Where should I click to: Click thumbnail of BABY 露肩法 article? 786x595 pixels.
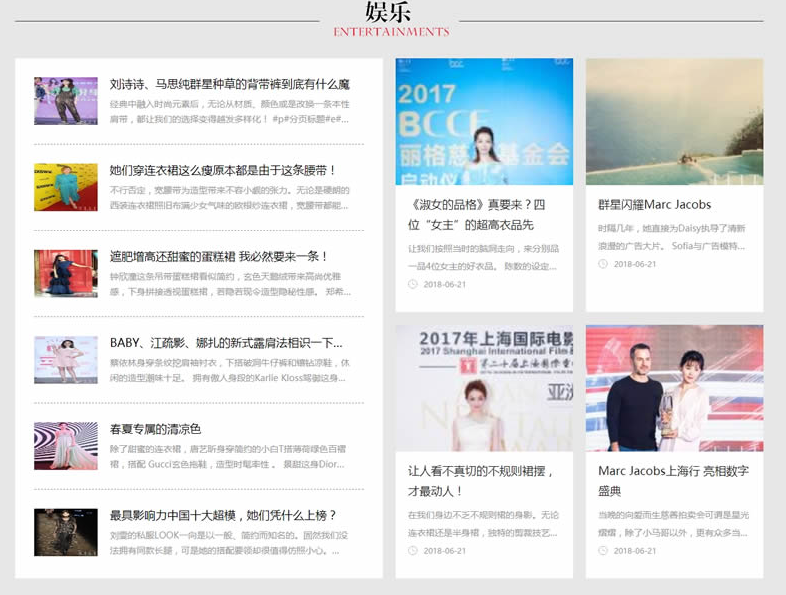[66, 359]
